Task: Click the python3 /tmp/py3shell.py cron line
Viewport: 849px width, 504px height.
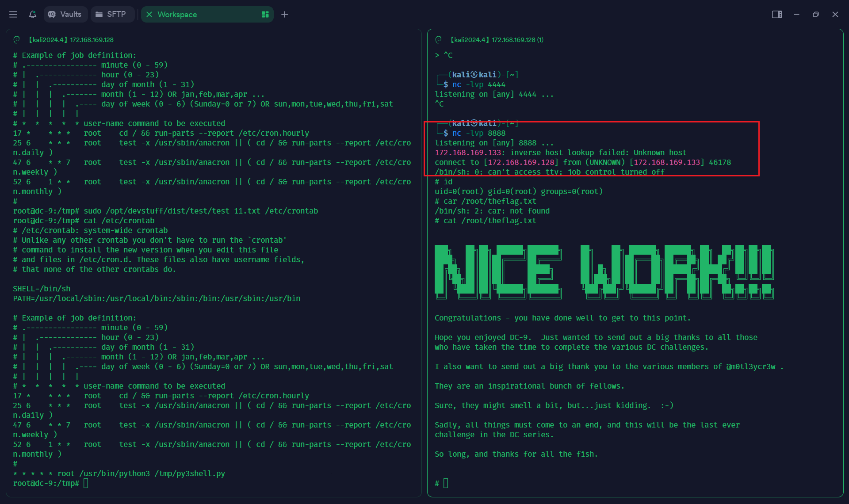Action: click(x=119, y=473)
